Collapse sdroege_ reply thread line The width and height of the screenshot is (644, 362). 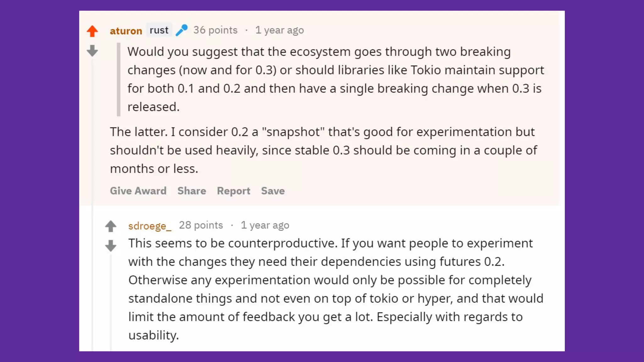[x=111, y=299]
